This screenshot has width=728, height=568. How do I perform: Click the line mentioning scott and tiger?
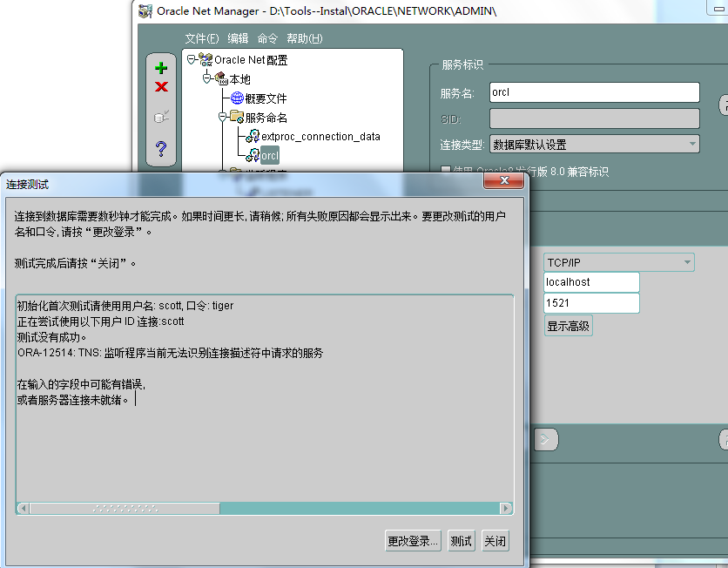[125, 306]
